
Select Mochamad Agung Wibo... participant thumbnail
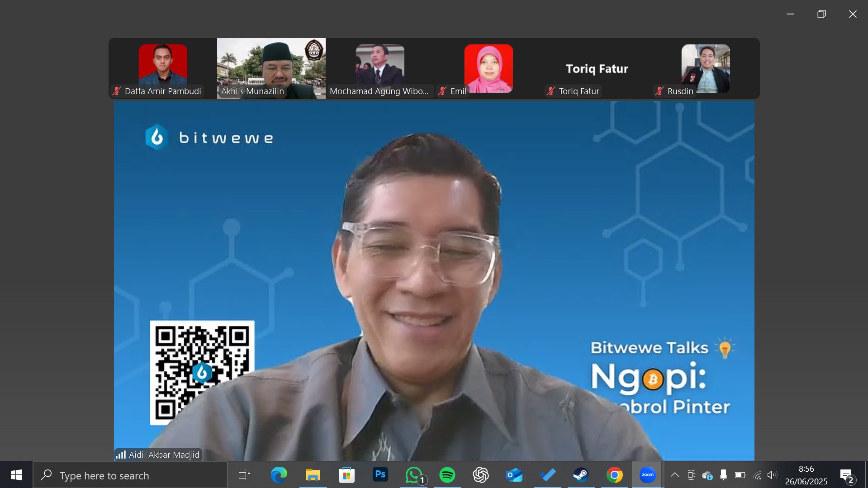click(380, 68)
